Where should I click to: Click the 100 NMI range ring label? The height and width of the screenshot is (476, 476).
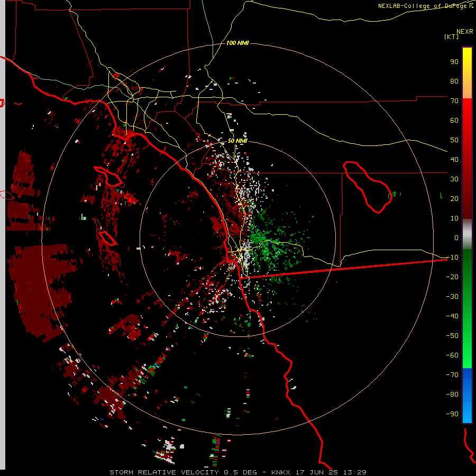pyautogui.click(x=237, y=43)
